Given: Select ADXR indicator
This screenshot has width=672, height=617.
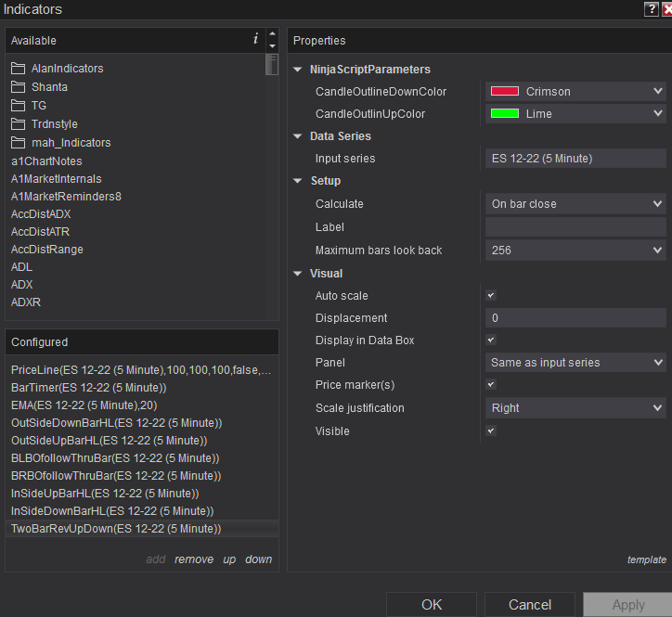Looking at the screenshot, I should coord(26,302).
